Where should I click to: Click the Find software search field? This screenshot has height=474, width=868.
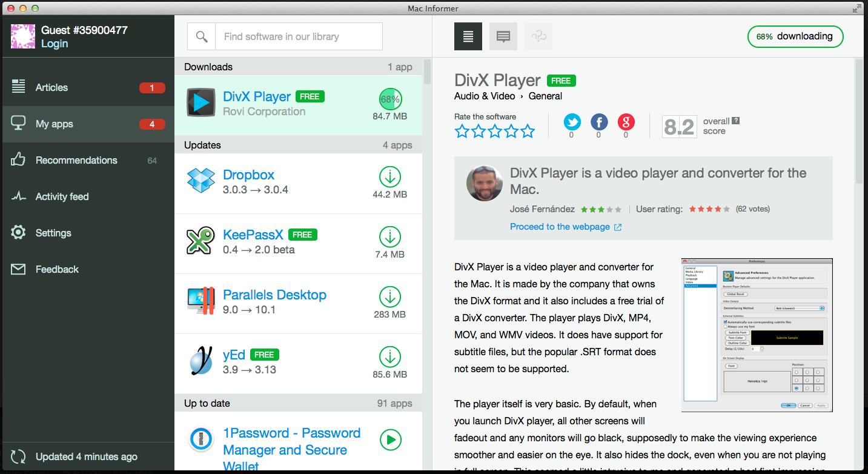(298, 36)
